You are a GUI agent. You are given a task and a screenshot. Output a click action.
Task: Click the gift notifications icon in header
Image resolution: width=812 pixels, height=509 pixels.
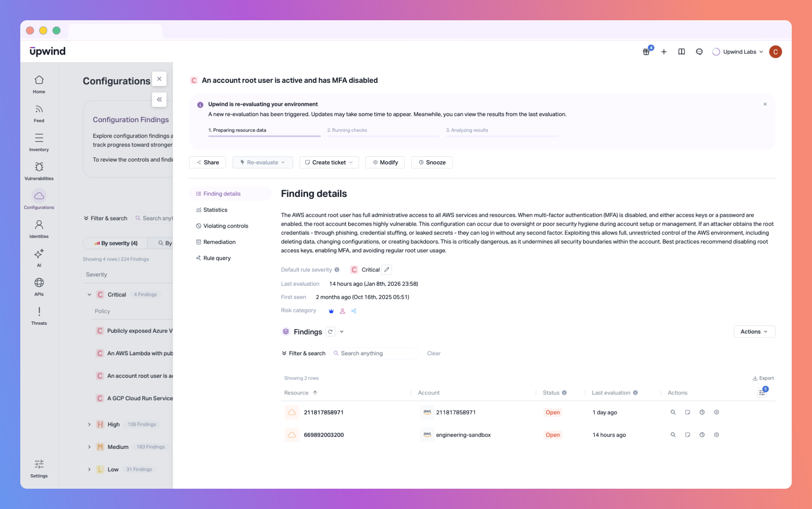646,52
